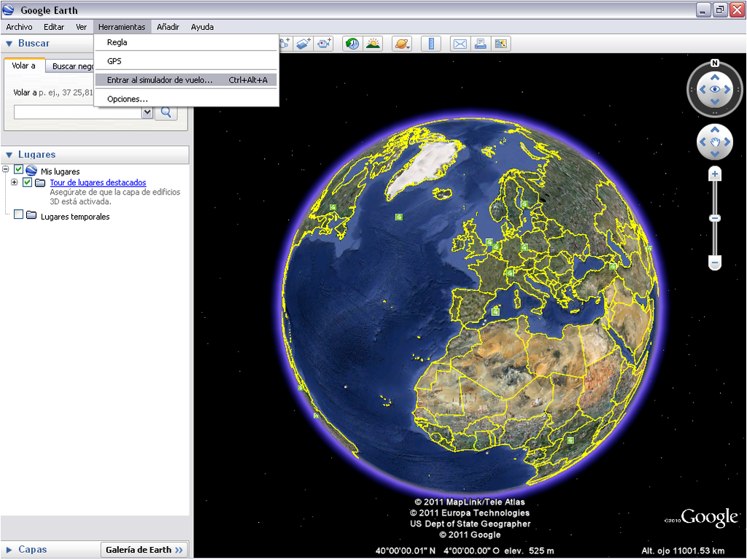Select Entrar al simulador de vuelo menu item
This screenshot has height=560, width=747.
coord(186,80)
